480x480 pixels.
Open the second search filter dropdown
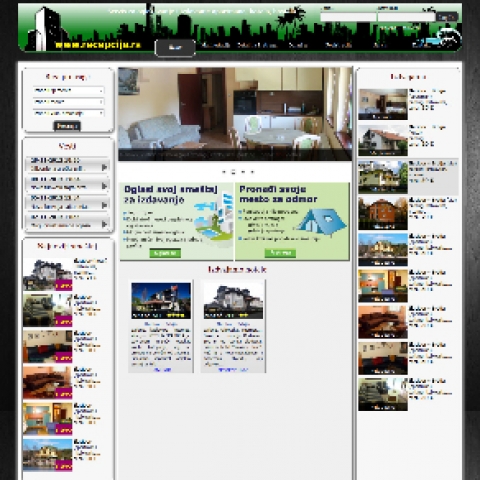click(68, 102)
